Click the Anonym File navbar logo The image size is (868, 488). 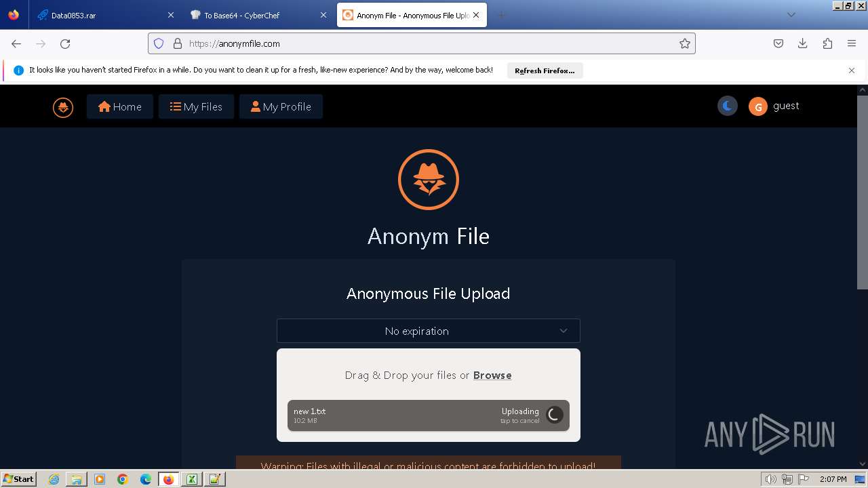pyautogui.click(x=63, y=107)
